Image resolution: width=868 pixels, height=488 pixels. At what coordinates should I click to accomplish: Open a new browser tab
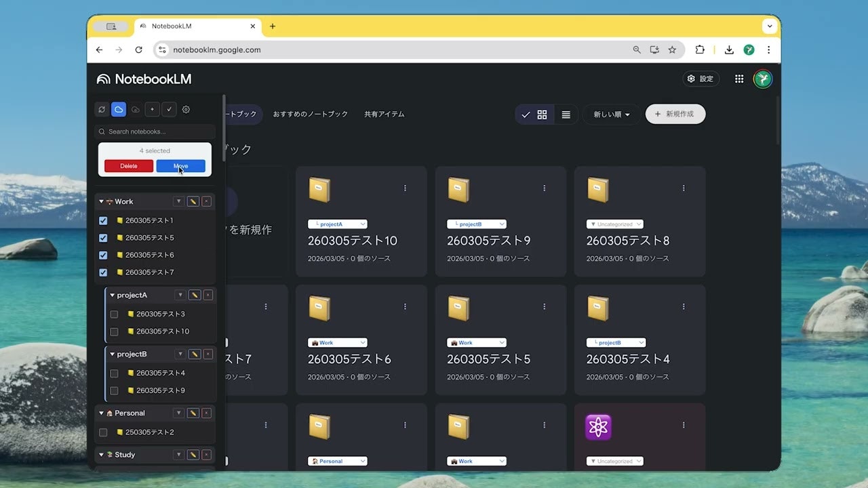point(273,26)
